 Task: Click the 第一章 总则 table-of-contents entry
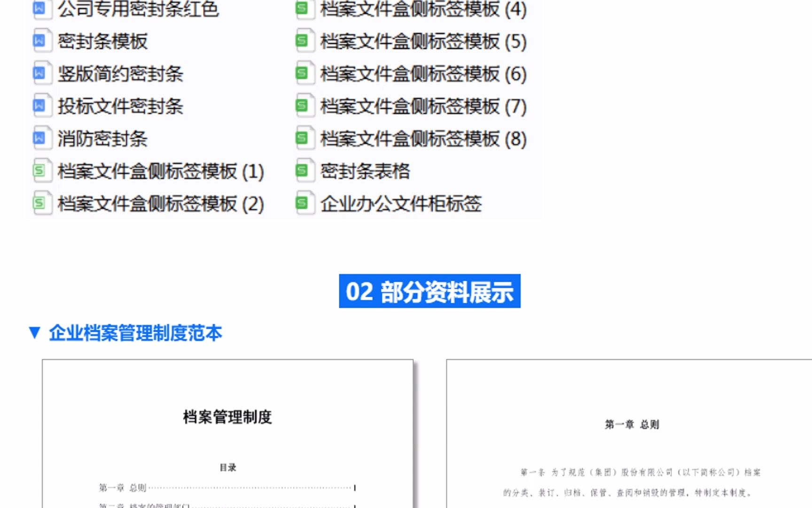pos(227,488)
